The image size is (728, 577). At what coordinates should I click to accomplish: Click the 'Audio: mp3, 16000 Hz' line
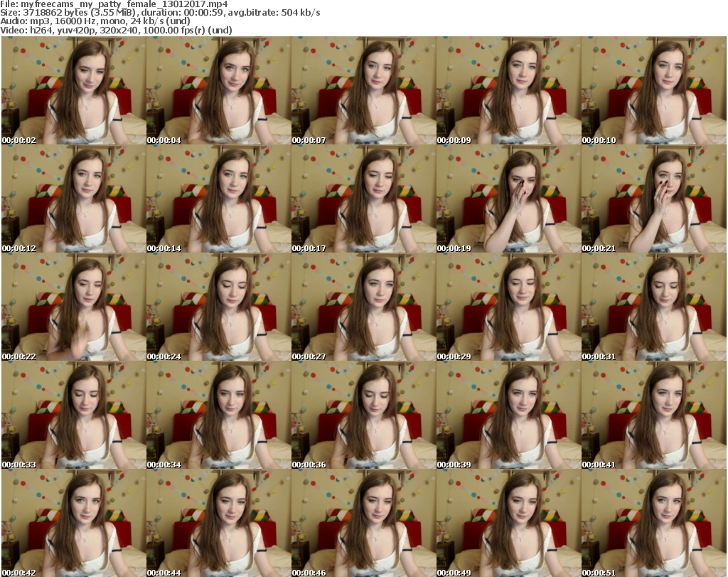95,21
